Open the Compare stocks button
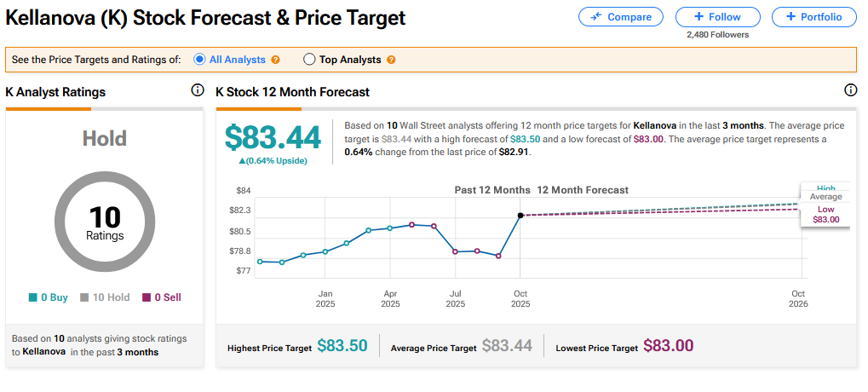 (x=621, y=17)
